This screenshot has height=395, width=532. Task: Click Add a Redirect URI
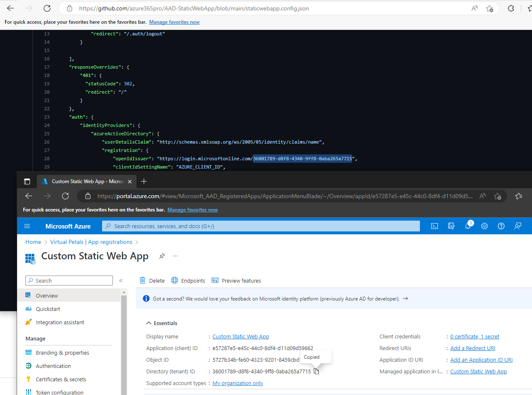coord(473,348)
